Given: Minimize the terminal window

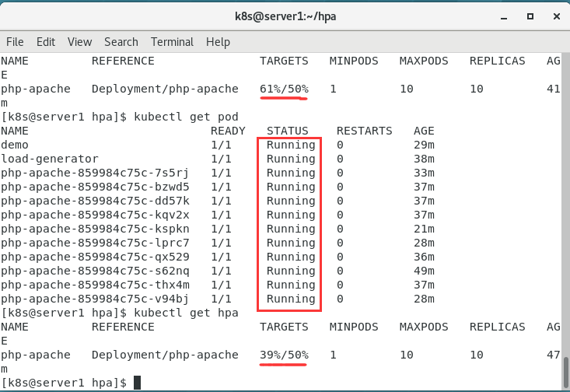Looking at the screenshot, I should (504, 17).
